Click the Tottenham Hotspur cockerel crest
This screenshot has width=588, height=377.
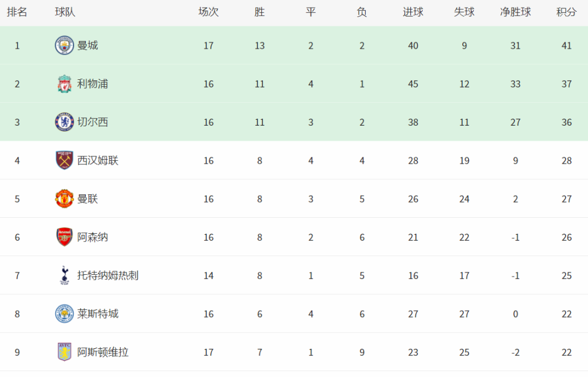click(x=65, y=275)
